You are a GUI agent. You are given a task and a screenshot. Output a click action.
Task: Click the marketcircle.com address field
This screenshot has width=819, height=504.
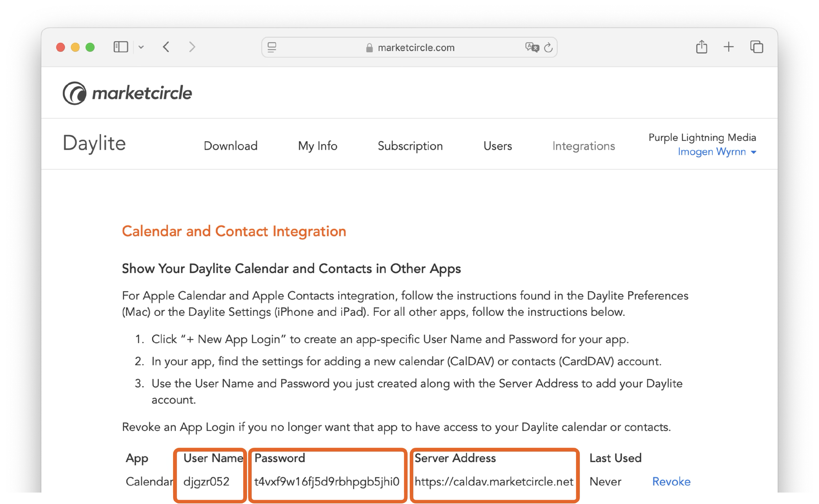416,48
